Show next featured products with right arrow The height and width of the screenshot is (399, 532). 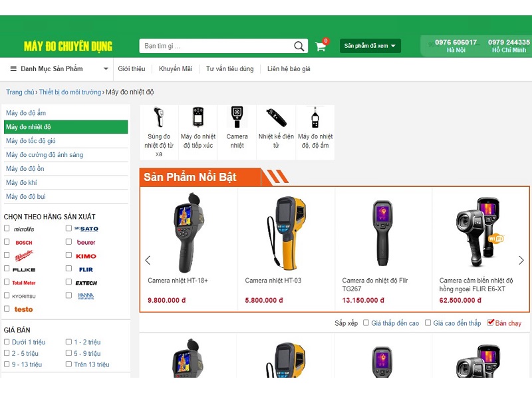[x=521, y=260]
